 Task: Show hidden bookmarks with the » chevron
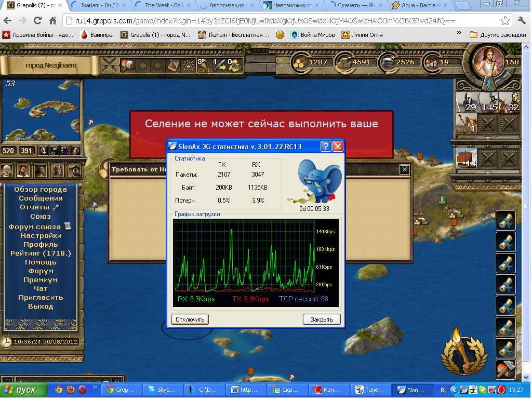point(459,33)
